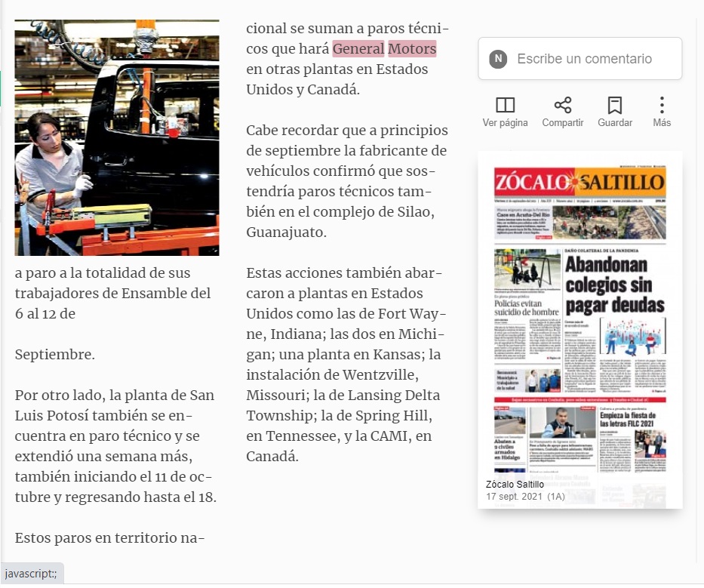
Task: Click the word Guanajuato. in the article
Action: 287,232
